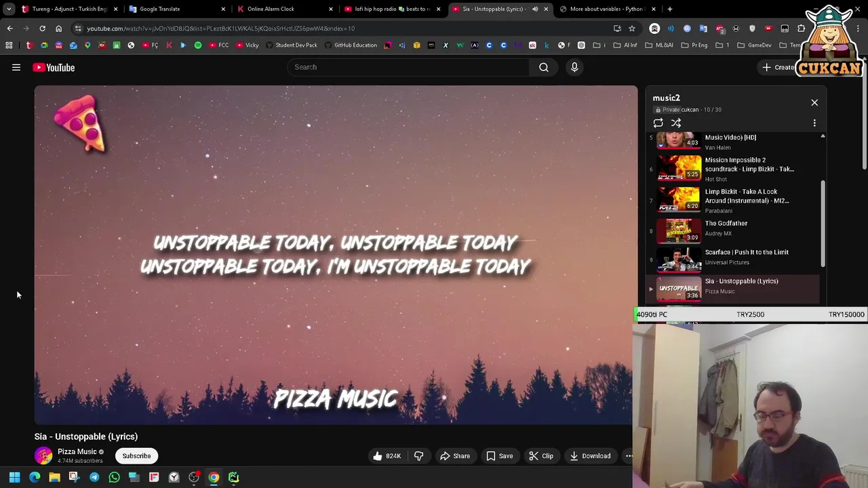Save the video to a playlist
This screenshot has height=488, width=868.
click(499, 456)
